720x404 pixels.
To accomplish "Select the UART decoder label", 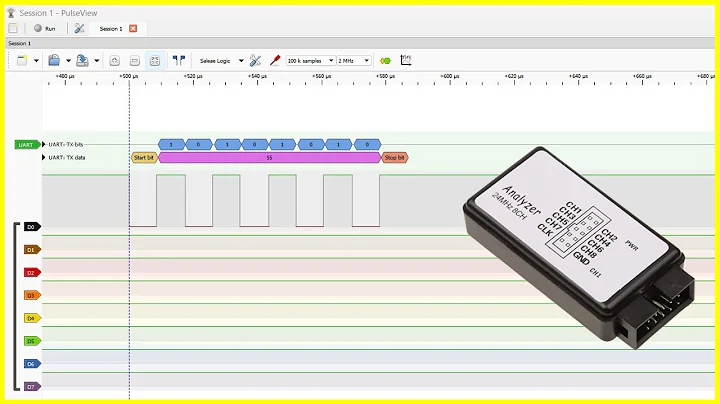I will pyautogui.click(x=27, y=145).
